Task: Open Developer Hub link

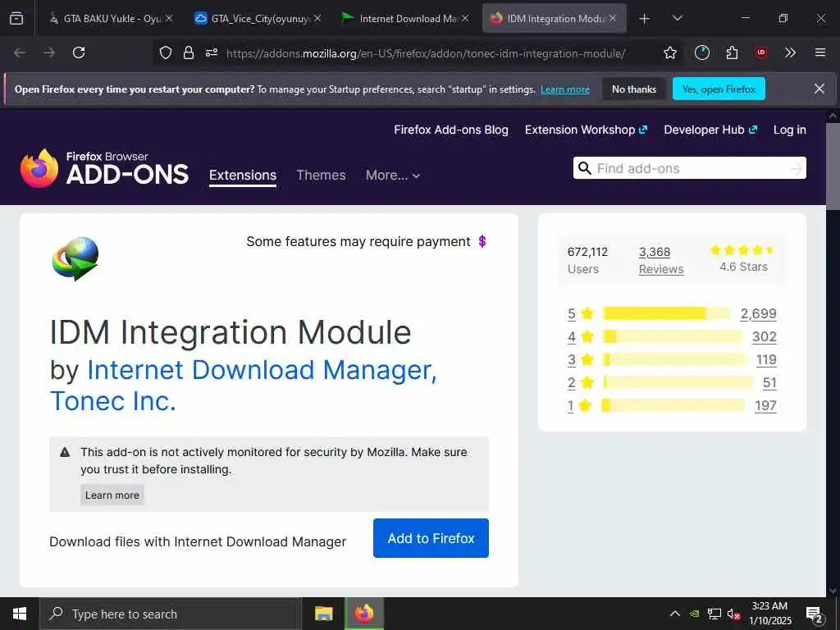Action: click(x=710, y=130)
